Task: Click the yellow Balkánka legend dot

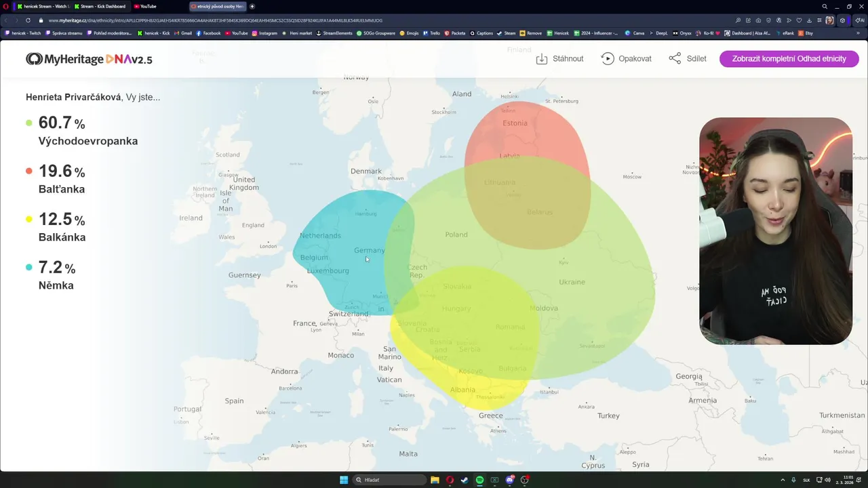Action: click(28, 219)
